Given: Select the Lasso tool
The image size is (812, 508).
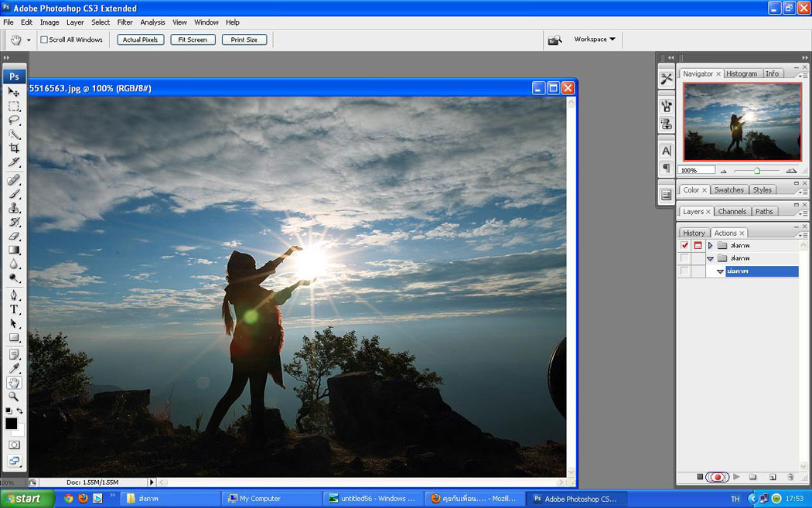Looking at the screenshot, I should coord(14,121).
